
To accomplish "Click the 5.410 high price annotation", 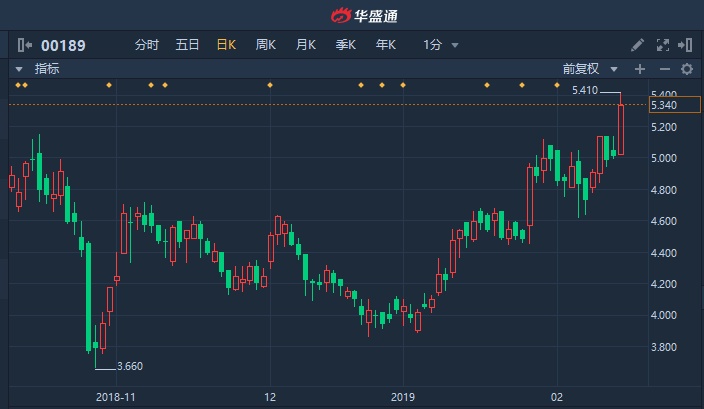I will coord(585,90).
